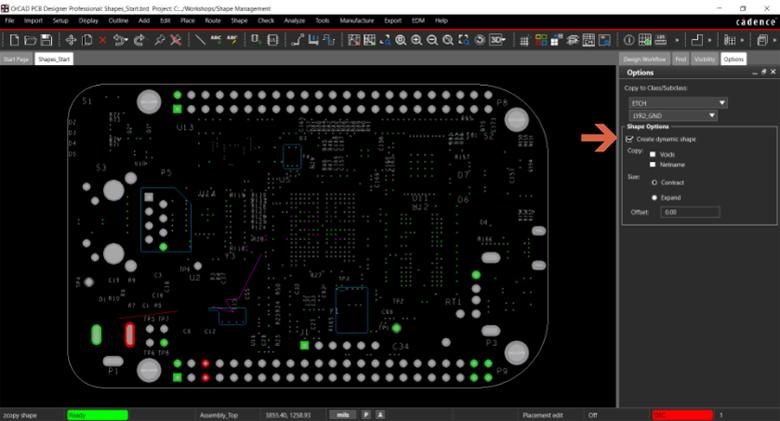The image size is (780, 421).
Task: Open the Analyze menu
Action: pos(294,21)
